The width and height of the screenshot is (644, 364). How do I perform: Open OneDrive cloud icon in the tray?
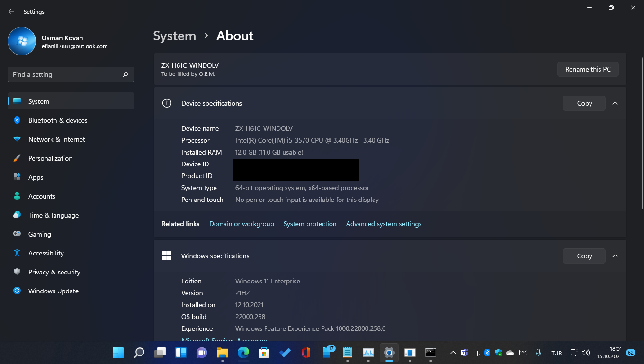[x=510, y=353]
